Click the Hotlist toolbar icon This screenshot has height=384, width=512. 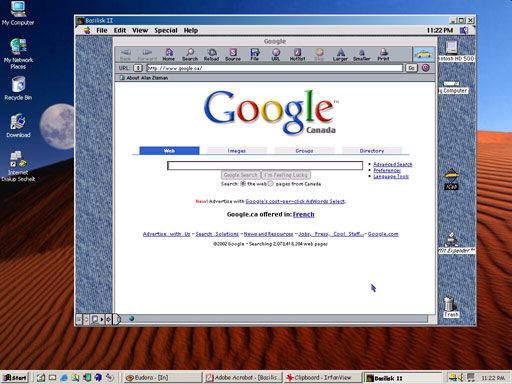[297, 54]
